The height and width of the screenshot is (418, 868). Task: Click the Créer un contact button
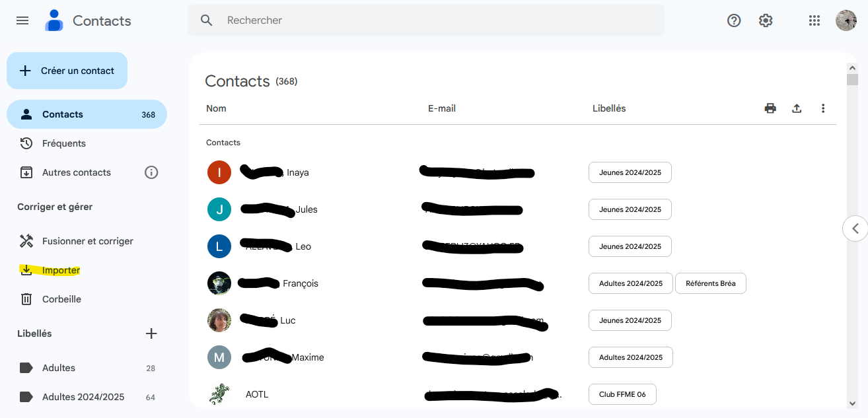67,71
